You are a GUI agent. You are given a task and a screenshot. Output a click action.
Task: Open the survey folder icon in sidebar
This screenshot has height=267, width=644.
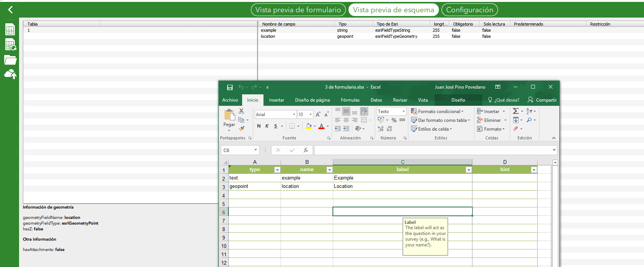click(x=10, y=60)
